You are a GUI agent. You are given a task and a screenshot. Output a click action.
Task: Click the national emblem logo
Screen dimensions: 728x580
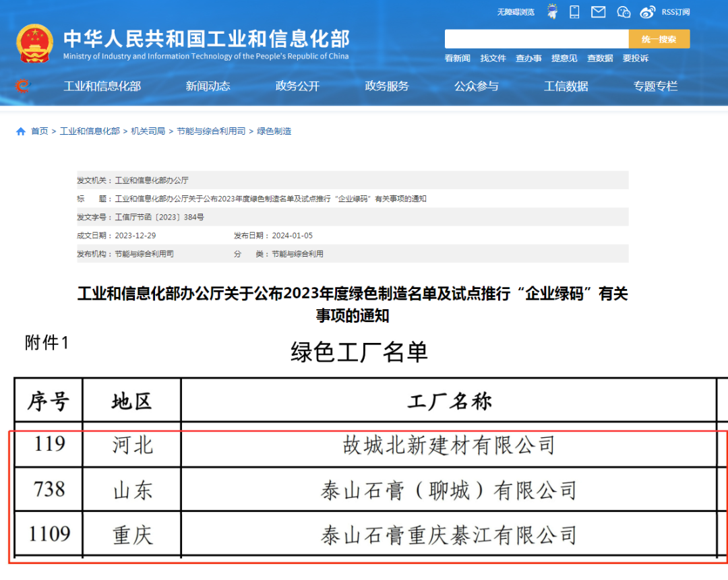click(x=34, y=44)
